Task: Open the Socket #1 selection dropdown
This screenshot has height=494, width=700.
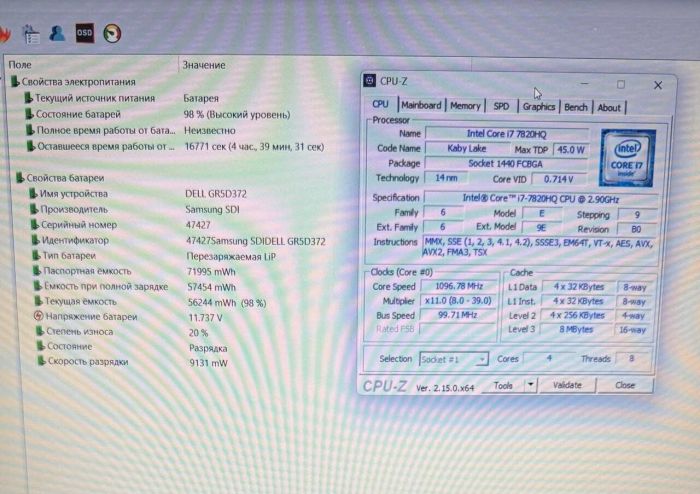Action: point(454,359)
